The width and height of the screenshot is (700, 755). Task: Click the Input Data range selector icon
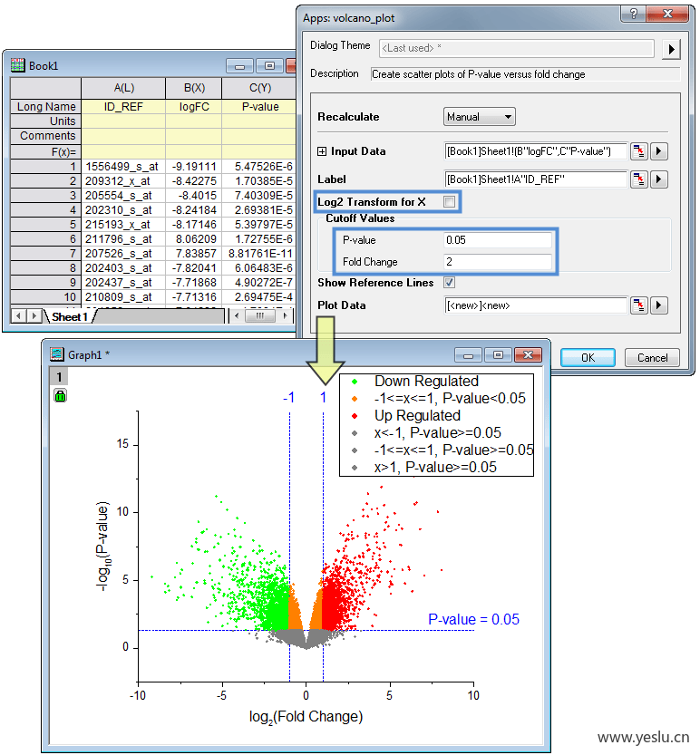[x=639, y=151]
